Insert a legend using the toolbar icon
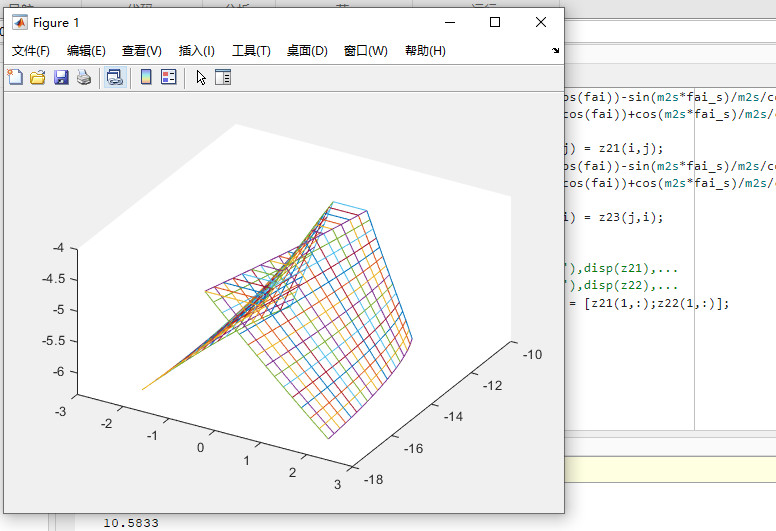 pyautogui.click(x=169, y=77)
